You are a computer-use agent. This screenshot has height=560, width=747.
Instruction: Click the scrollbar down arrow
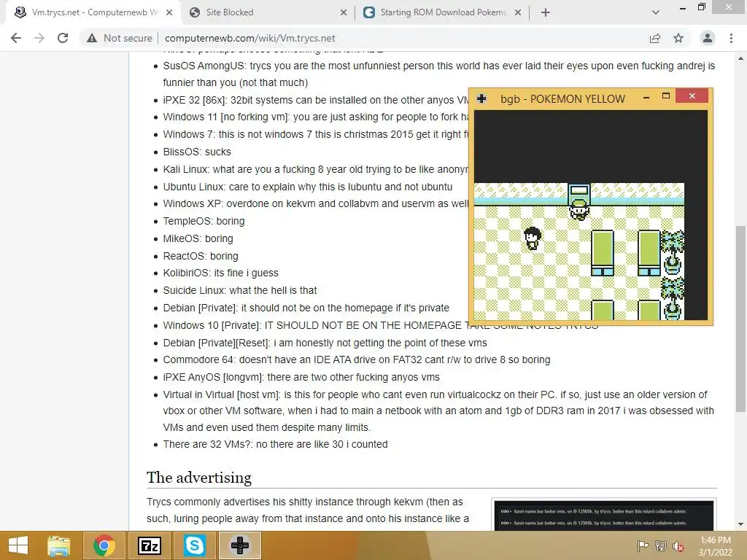point(740,524)
